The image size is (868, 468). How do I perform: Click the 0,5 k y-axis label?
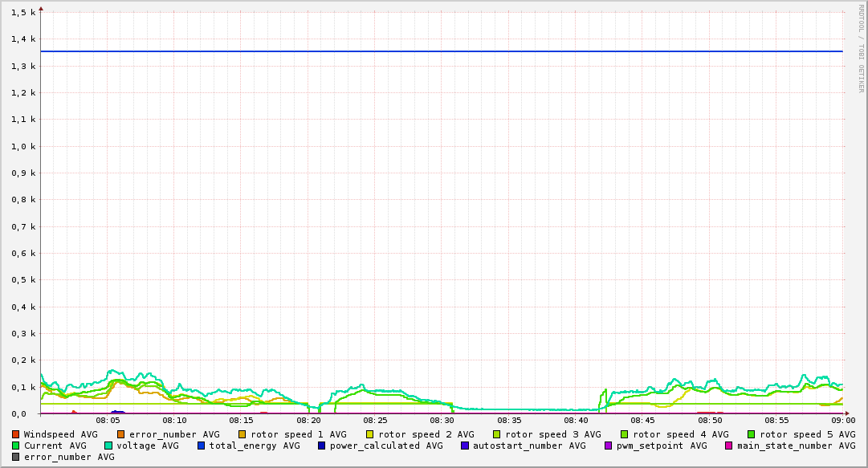pyautogui.click(x=23, y=280)
